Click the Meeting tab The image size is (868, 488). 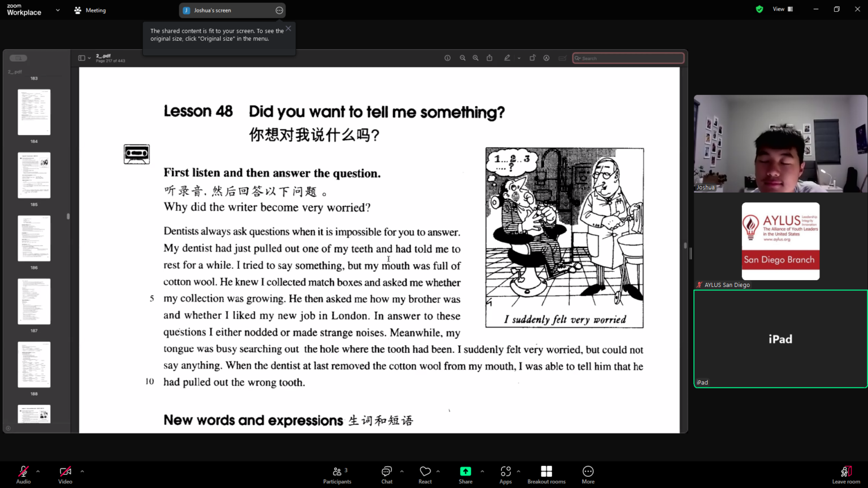[x=90, y=10]
